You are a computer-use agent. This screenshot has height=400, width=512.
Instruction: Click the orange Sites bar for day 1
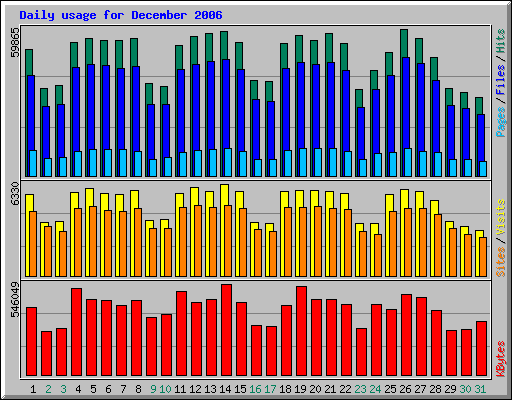point(33,244)
